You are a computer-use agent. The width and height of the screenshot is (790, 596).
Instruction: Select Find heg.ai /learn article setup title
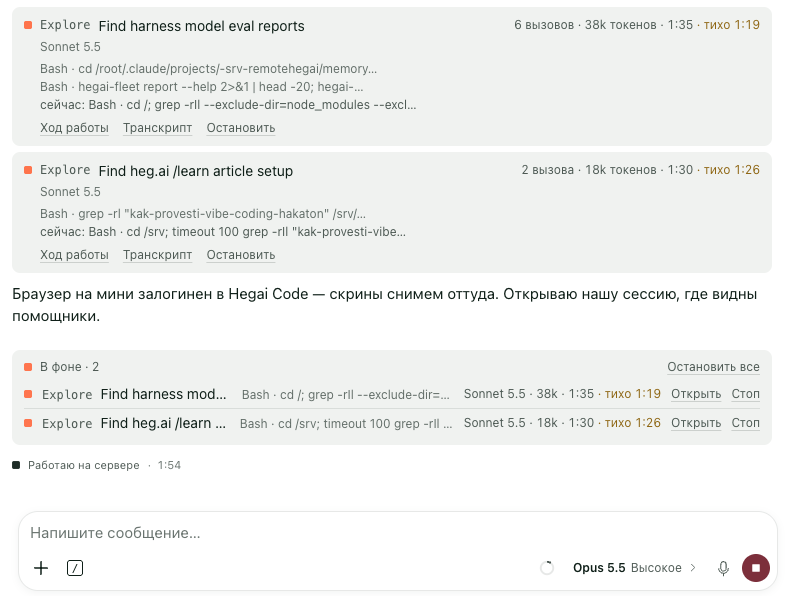(x=195, y=171)
